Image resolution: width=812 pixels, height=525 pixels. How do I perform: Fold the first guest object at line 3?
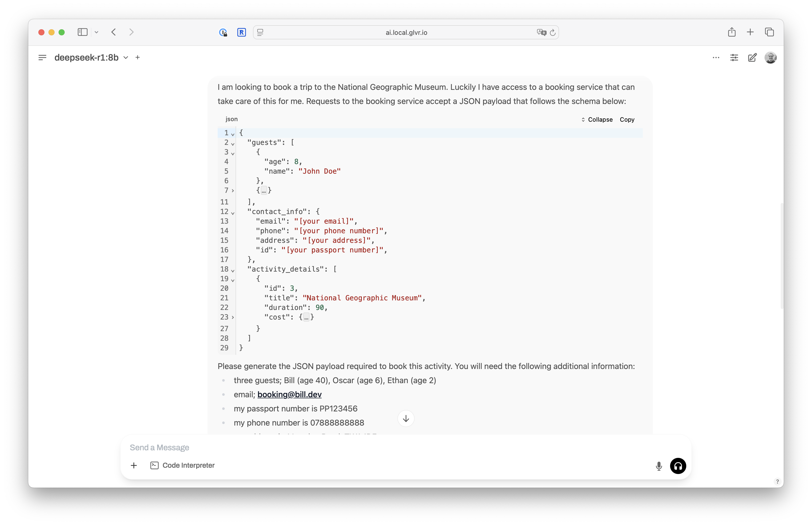click(233, 153)
